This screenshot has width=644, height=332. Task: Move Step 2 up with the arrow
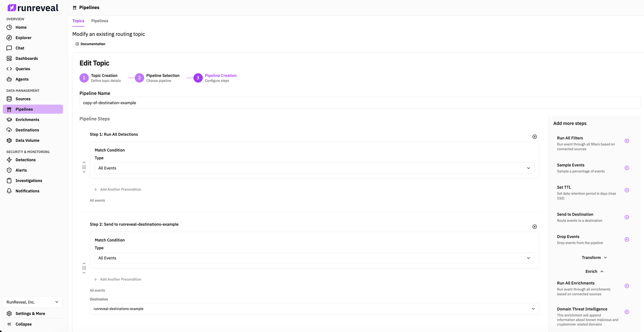[84, 263]
